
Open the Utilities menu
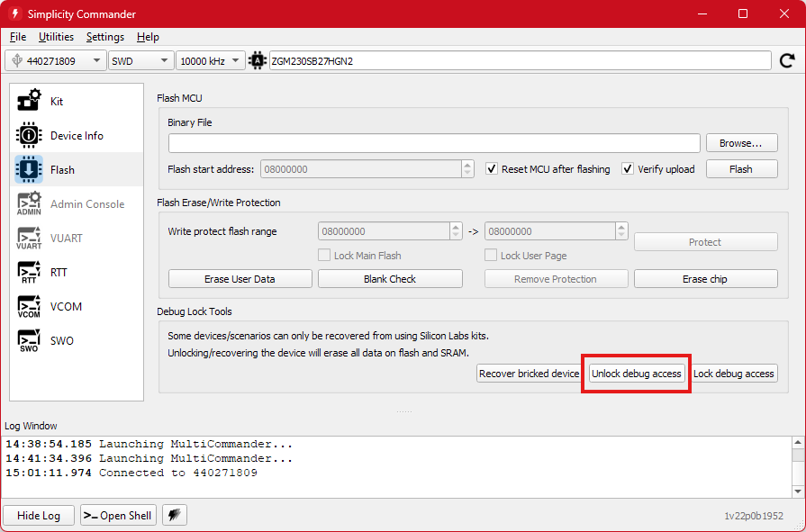click(x=56, y=37)
